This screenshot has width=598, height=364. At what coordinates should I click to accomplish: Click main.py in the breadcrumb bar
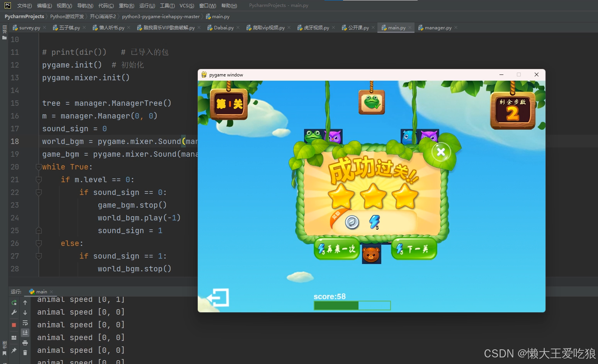[x=217, y=16]
